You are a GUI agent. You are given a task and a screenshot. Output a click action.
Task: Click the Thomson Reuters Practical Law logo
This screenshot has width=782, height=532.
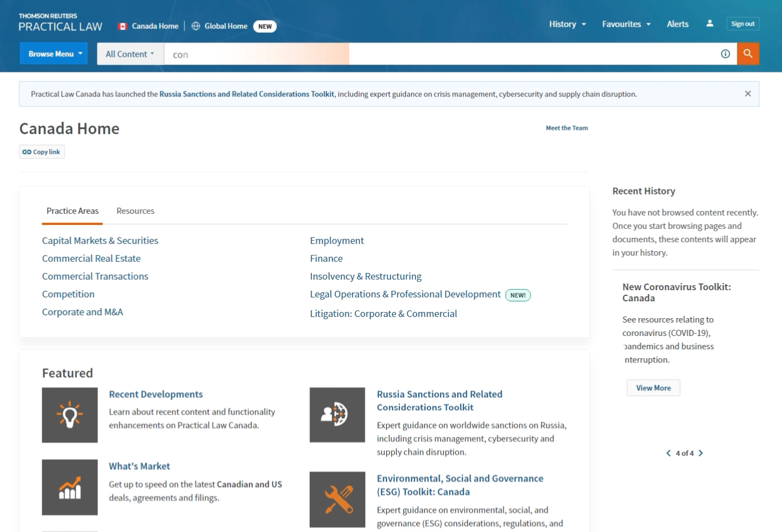[x=60, y=23]
